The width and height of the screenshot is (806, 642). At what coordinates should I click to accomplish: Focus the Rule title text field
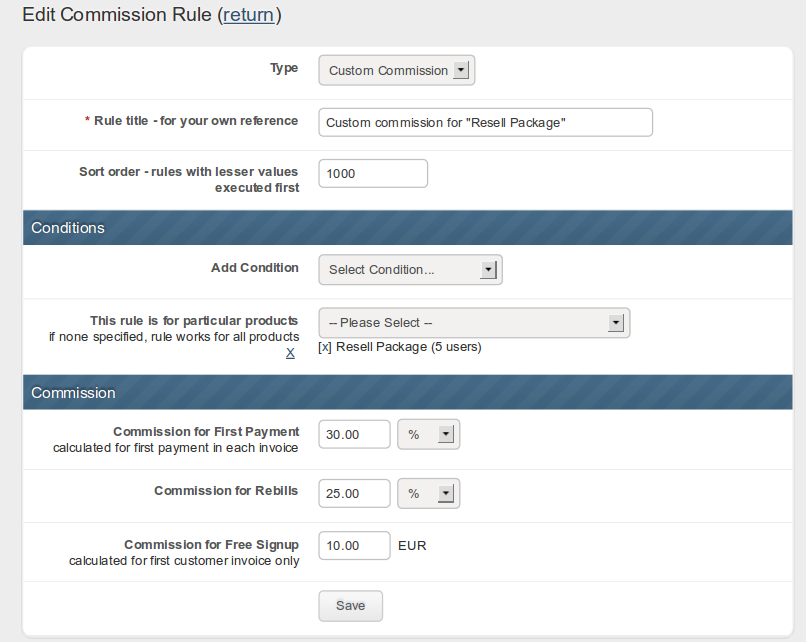485,122
